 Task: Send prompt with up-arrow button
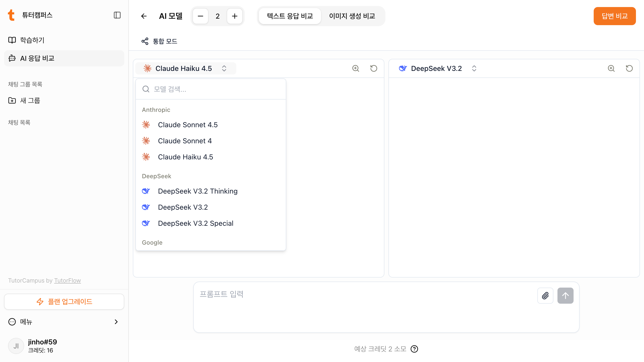(565, 296)
